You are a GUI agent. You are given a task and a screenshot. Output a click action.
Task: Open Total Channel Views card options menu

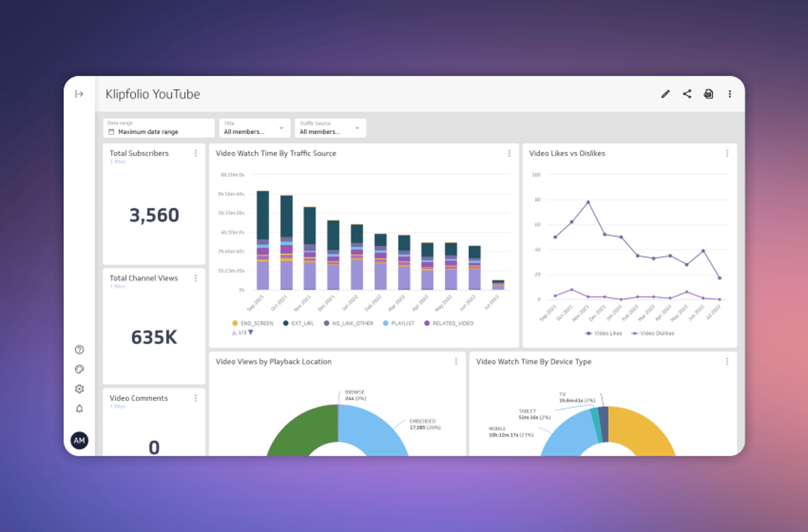coord(196,278)
